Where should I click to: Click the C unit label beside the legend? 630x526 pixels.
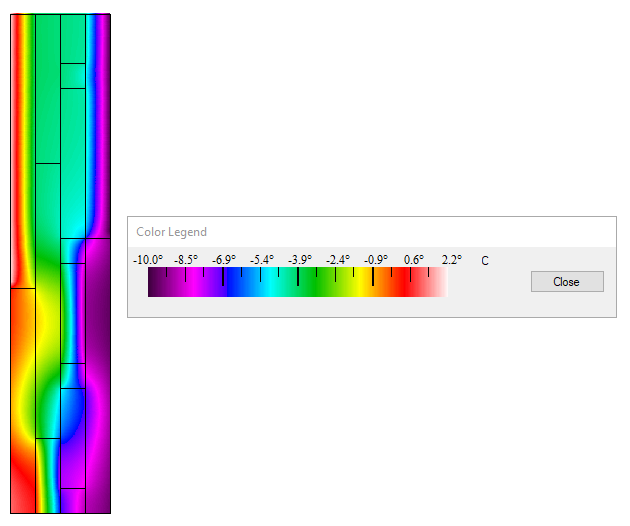point(485,261)
